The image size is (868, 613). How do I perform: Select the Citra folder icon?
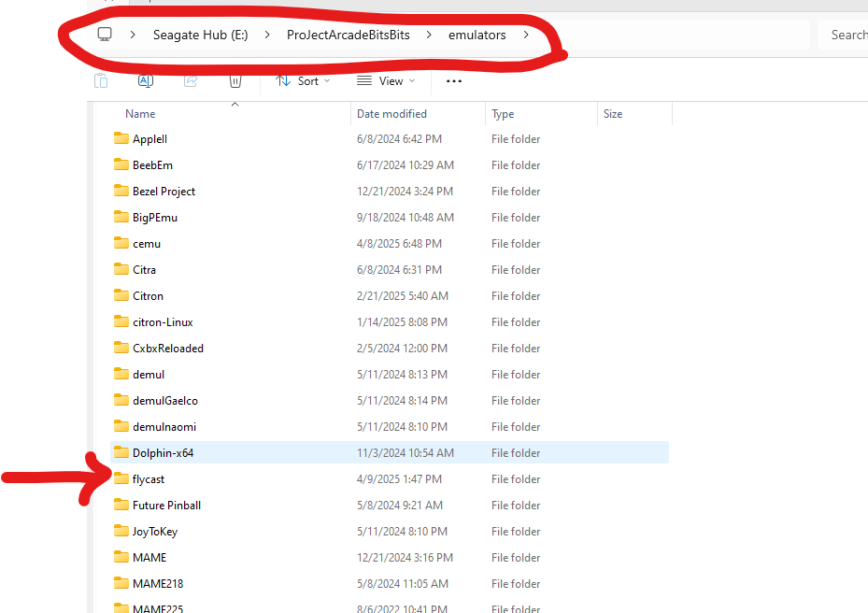[x=121, y=268]
